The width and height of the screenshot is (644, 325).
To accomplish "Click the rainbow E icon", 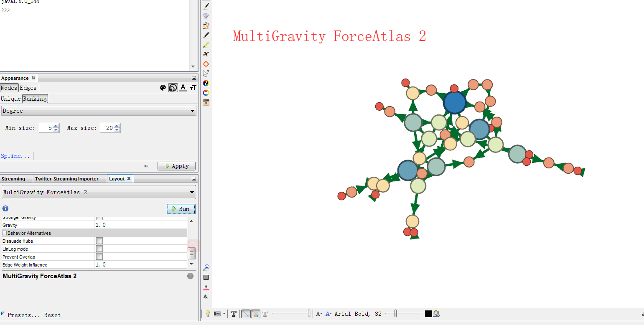I will pyautogui.click(x=206, y=93).
